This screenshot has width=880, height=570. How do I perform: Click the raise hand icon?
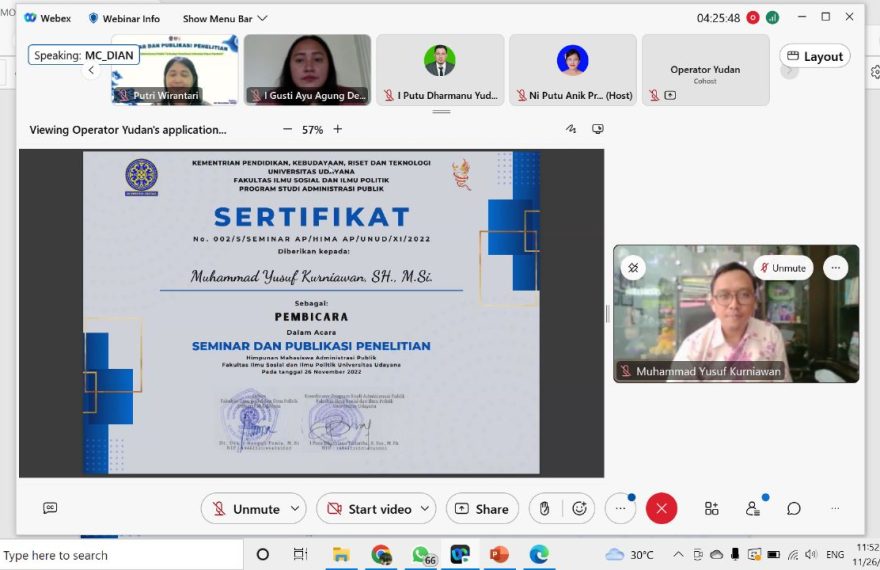(x=544, y=509)
